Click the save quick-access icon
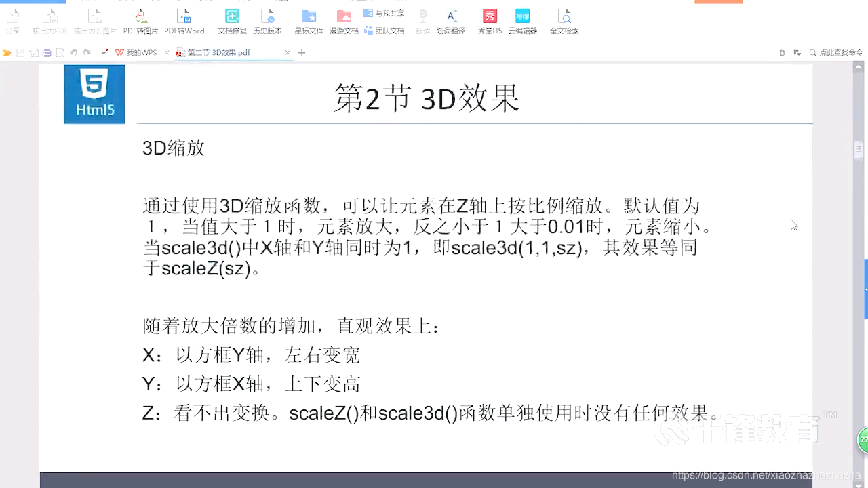 pos(20,52)
